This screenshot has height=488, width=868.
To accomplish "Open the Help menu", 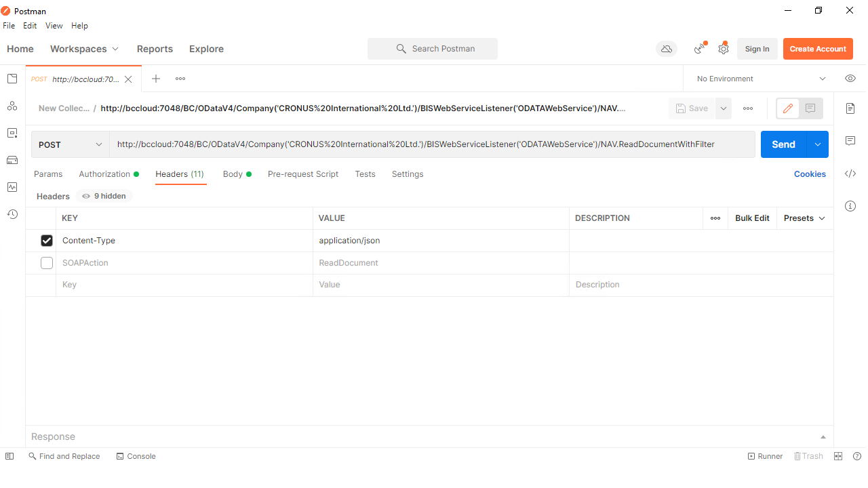I will (x=79, y=26).
